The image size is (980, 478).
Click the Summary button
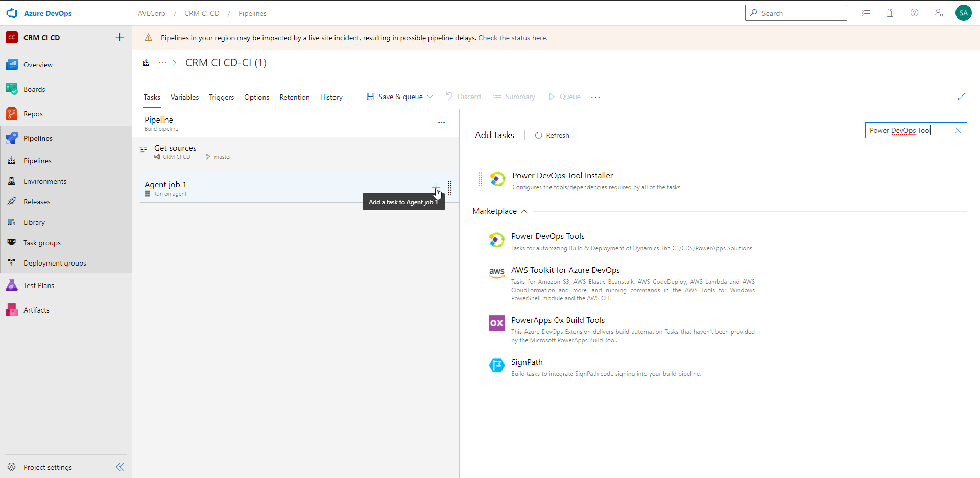point(514,97)
